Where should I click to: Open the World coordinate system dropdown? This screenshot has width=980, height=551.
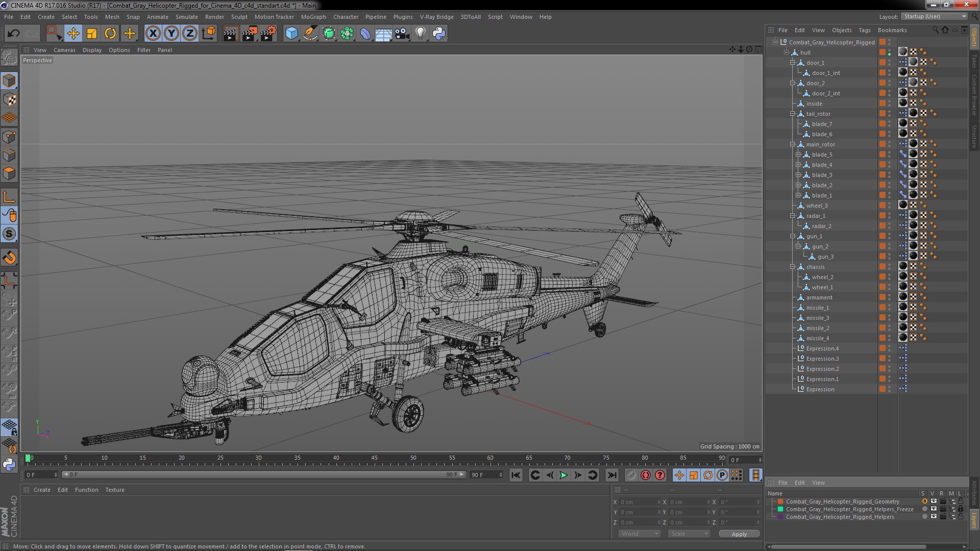click(x=639, y=534)
